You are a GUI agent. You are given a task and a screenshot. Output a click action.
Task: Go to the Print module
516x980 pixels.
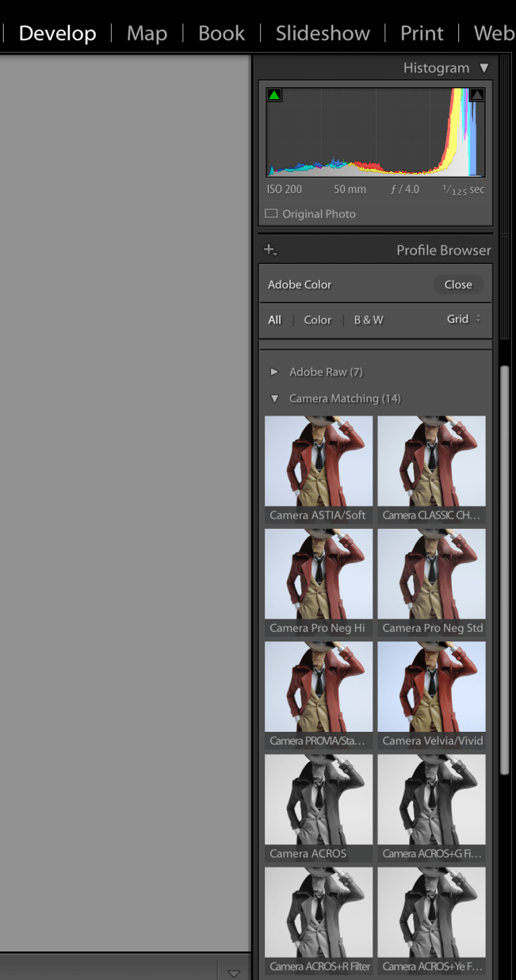421,33
